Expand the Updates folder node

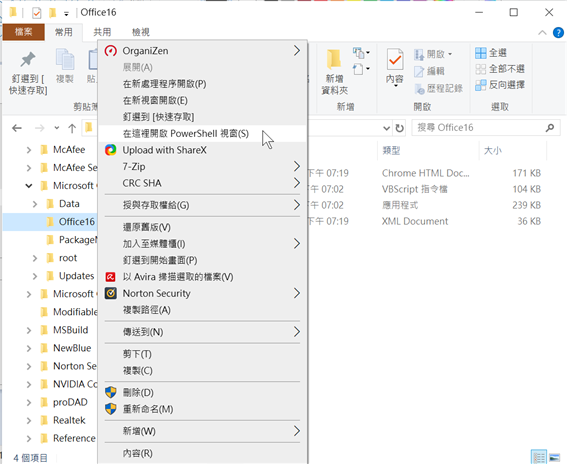35,276
